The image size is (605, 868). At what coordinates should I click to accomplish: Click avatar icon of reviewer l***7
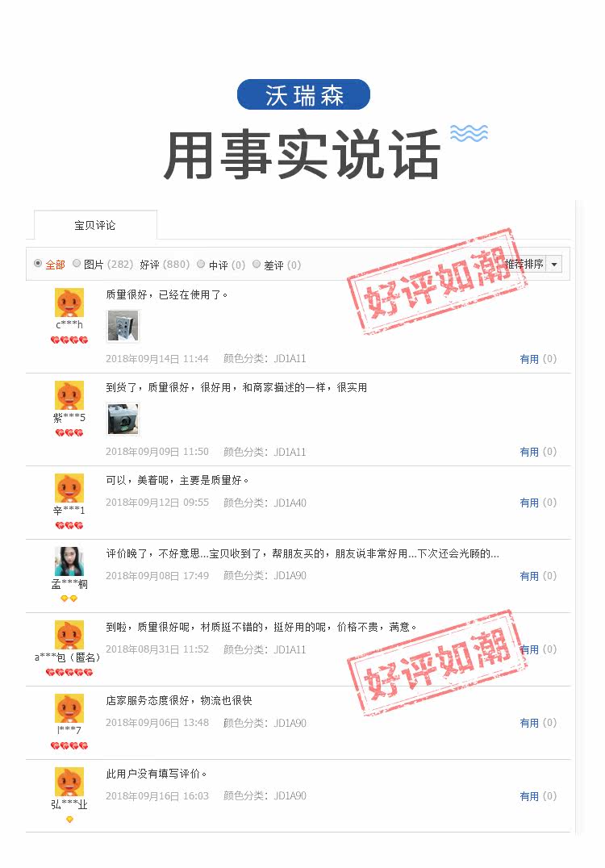pos(69,708)
